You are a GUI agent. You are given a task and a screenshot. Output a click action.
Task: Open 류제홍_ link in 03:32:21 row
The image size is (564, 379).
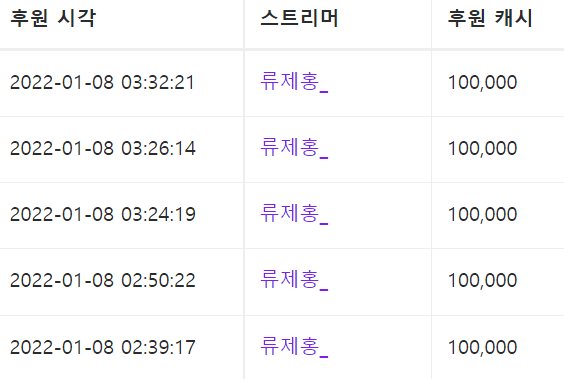[294, 82]
